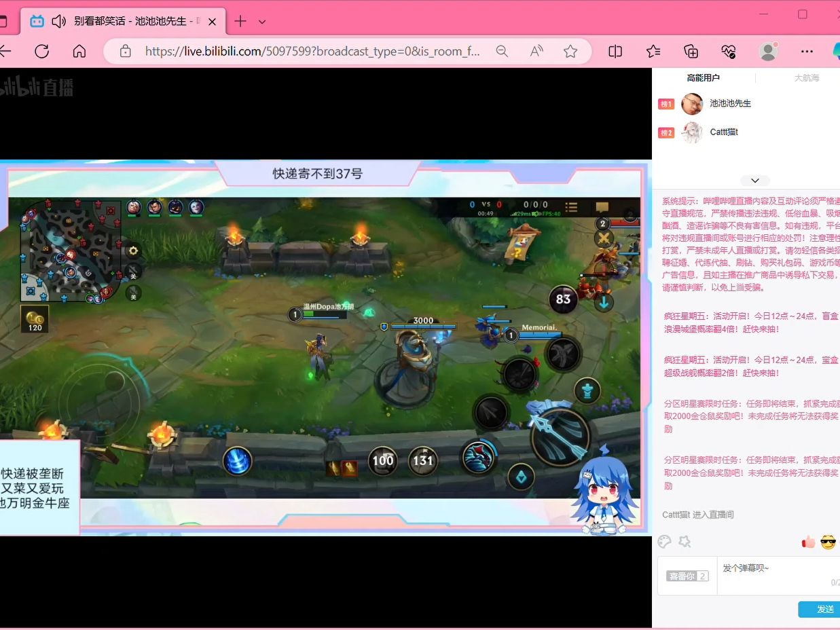840x630 pixels.
Task: Expand the high-energy user list
Action: [x=755, y=181]
